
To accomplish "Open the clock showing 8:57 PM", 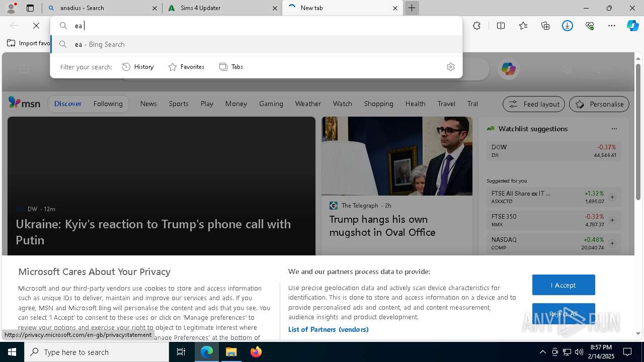I will tap(601, 352).
